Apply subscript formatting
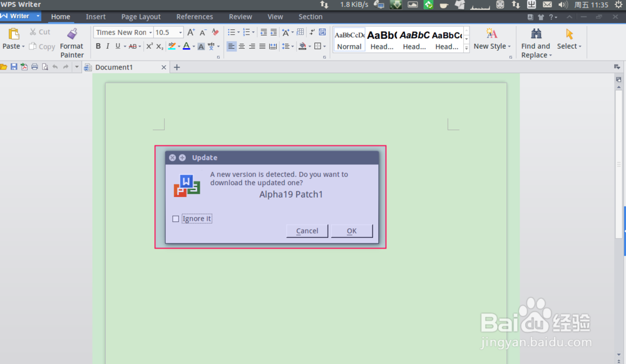 pos(159,46)
